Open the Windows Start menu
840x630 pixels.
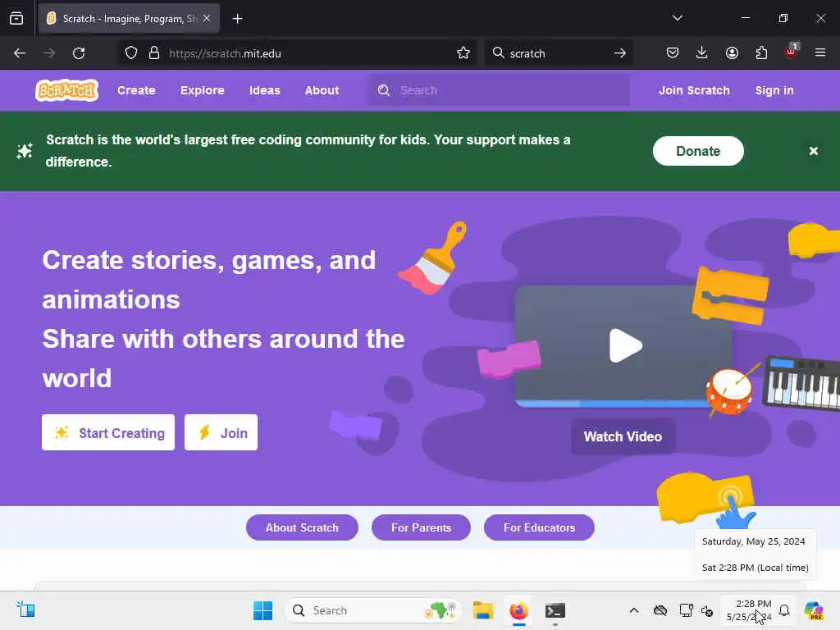[262, 610]
